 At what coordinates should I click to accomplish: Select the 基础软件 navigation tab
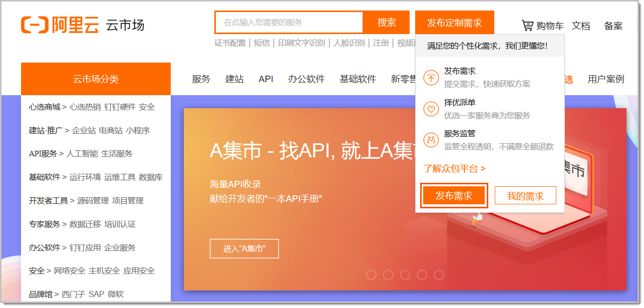[358, 79]
